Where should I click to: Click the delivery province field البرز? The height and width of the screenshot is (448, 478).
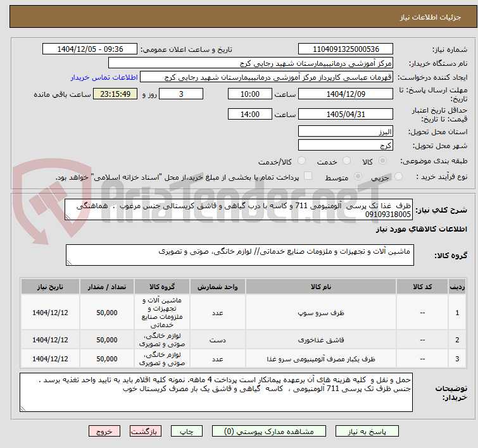click(346, 132)
